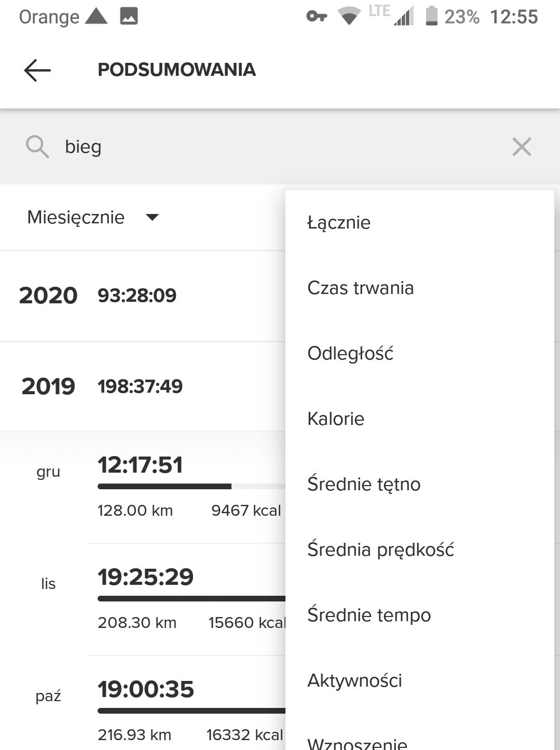
Task: Click the bieg search field
Action: click(x=280, y=147)
